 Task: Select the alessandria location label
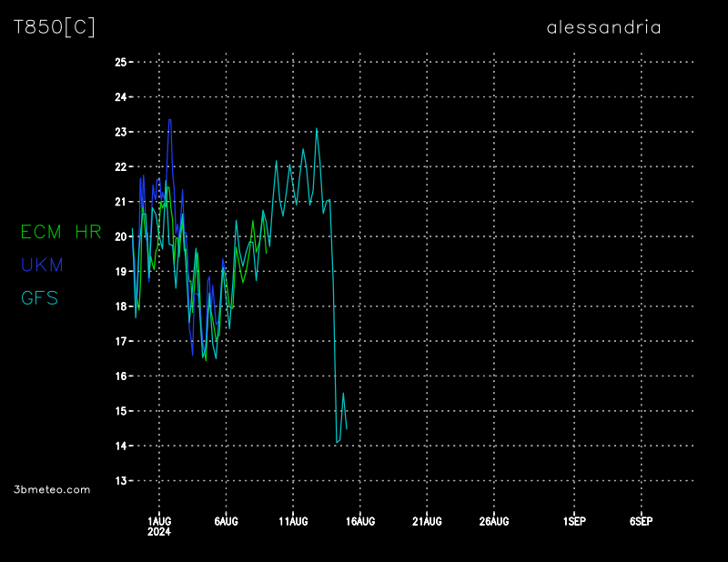point(603,27)
